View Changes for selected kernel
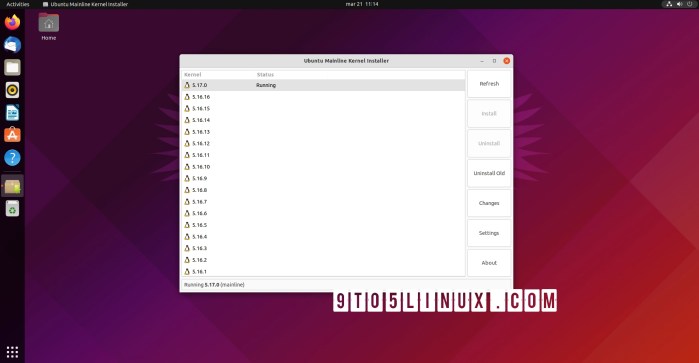 click(489, 203)
